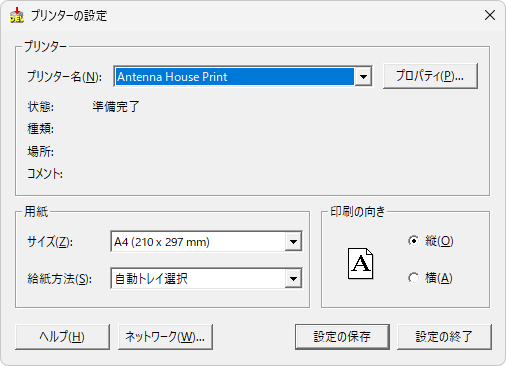Expand the 給紙方法(S) dropdown arrow
The height and width of the screenshot is (366, 506).
pyautogui.click(x=293, y=278)
